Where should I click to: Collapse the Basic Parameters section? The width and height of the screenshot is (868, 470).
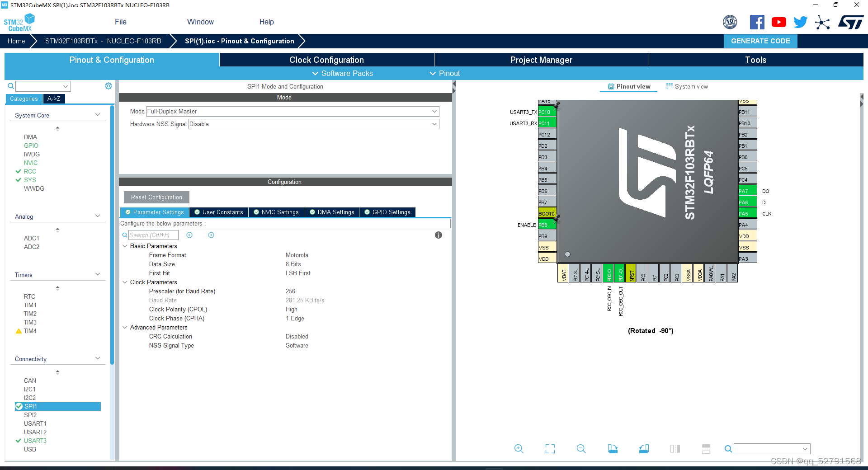pyautogui.click(x=125, y=246)
